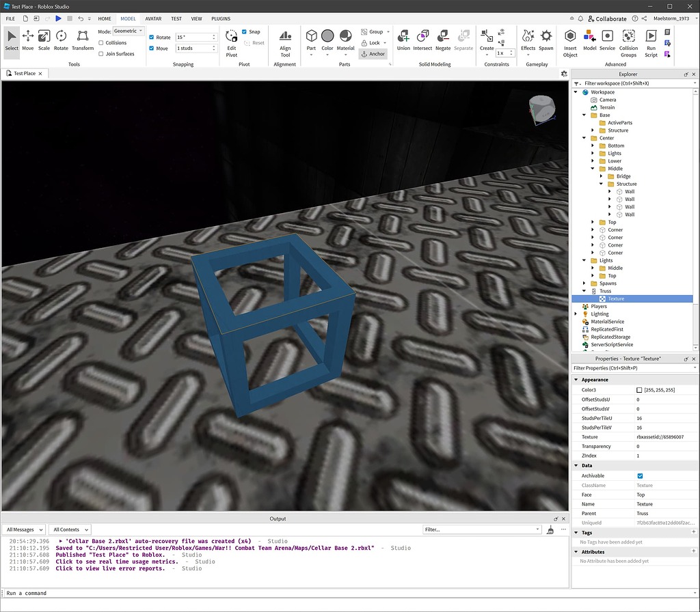The width and height of the screenshot is (700, 612).
Task: Click the Negate icon
Action: click(443, 40)
